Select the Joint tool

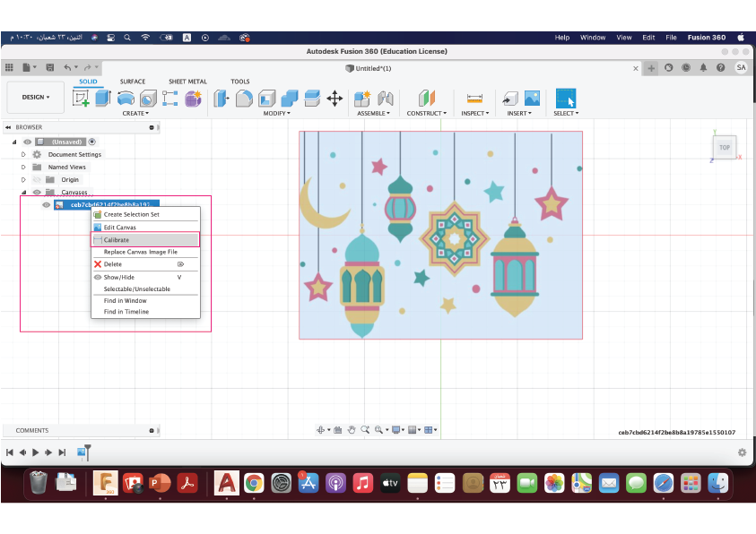click(x=386, y=99)
